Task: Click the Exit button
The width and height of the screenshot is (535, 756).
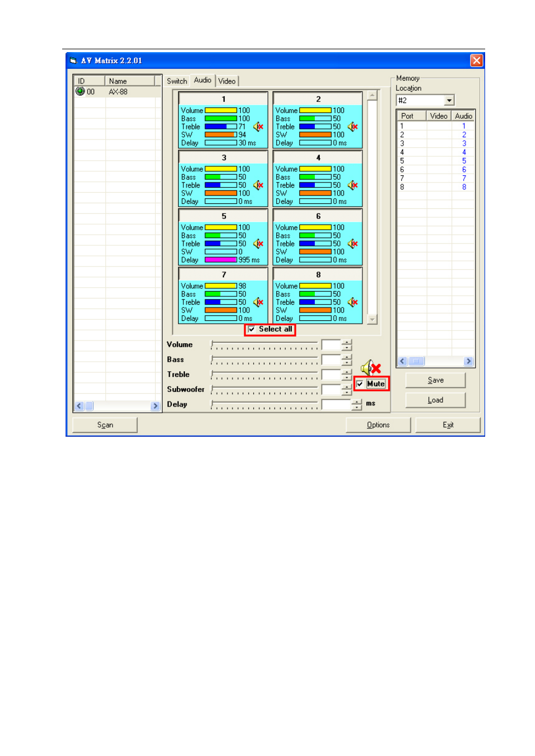Action: pyautogui.click(x=448, y=425)
